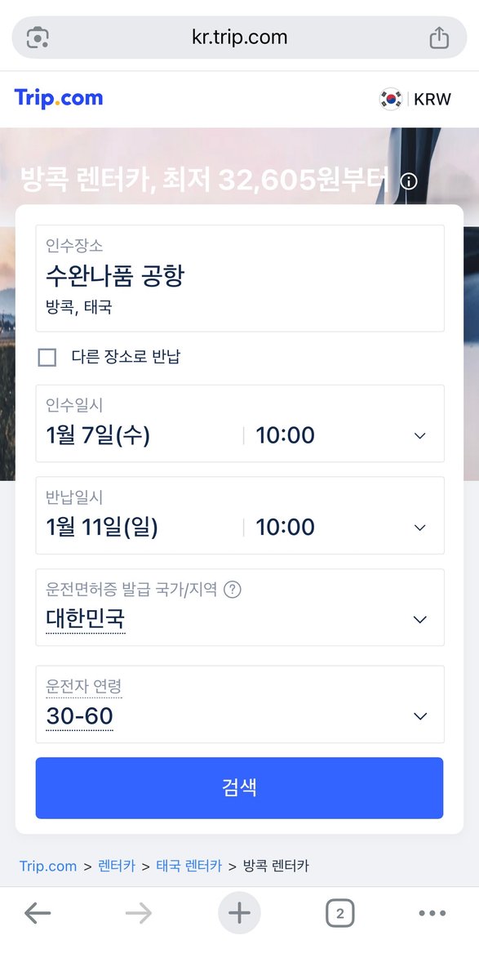Expand the 인수일시 date dropdown chevron
The height and width of the screenshot is (980, 479).
click(420, 435)
